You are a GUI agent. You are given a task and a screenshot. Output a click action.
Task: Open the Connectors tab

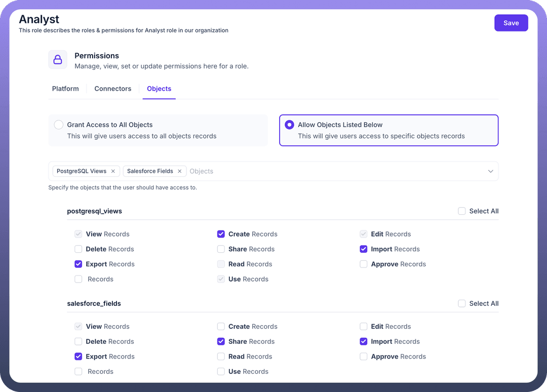112,89
